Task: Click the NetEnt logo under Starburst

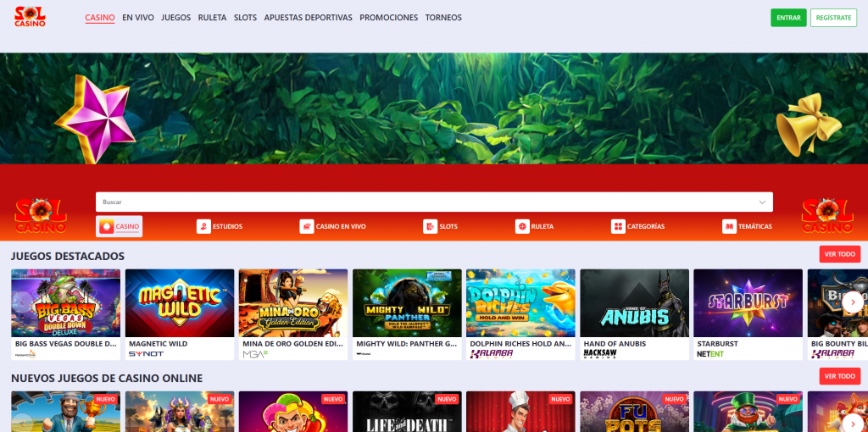Action: 710,354
